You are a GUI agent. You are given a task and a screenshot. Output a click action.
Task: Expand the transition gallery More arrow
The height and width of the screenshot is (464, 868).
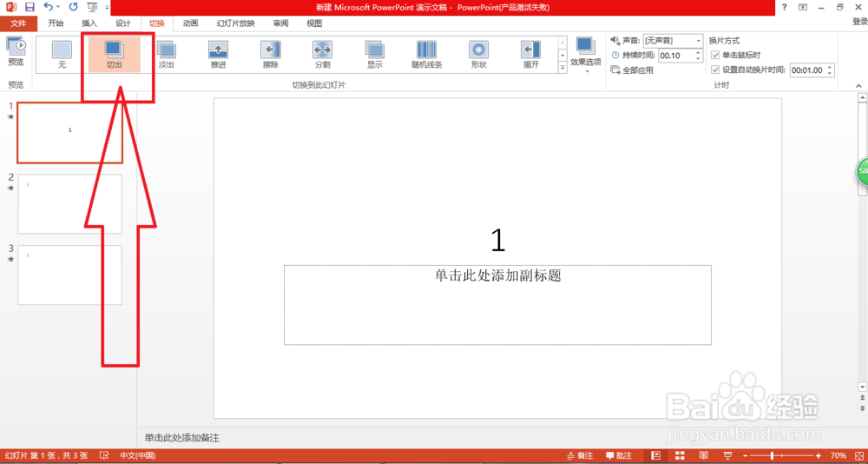(563, 68)
